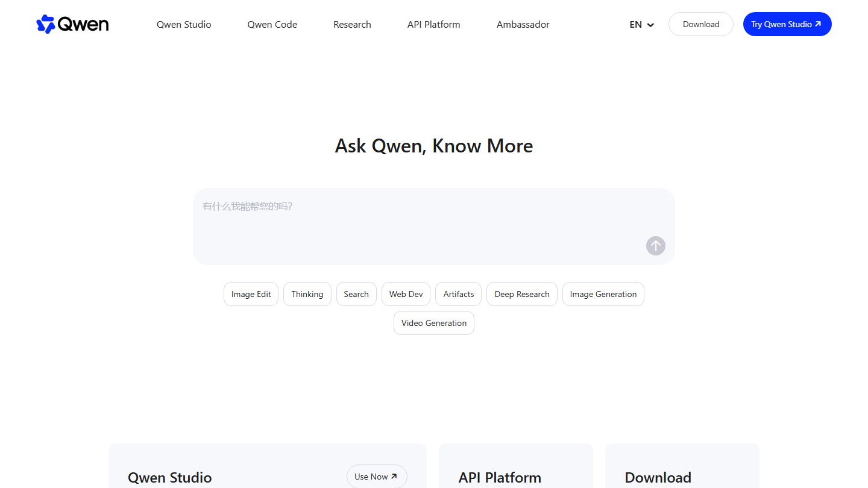Enable the Deep Research chip
This screenshot has height=488, width=868.
[x=522, y=294]
